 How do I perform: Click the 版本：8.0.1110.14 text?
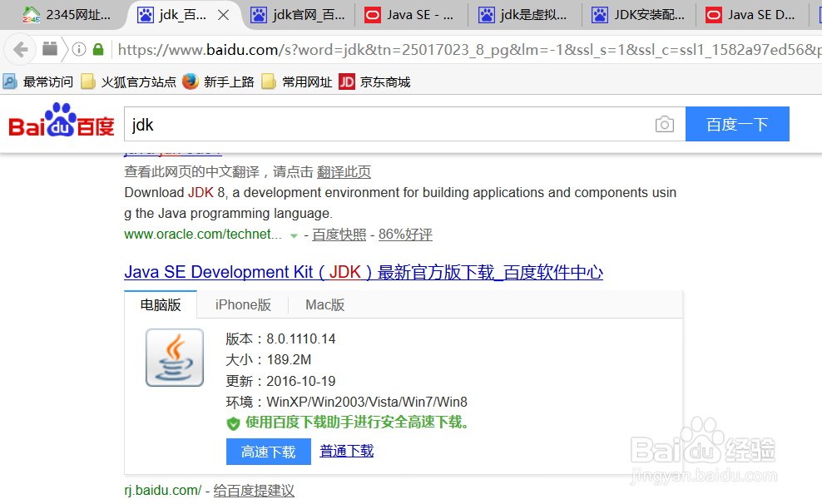coord(280,339)
